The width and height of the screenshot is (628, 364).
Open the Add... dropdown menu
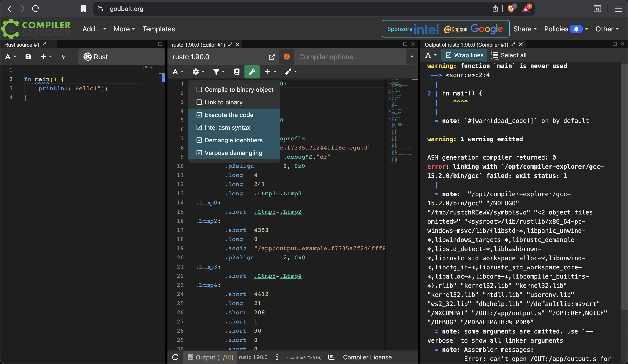pos(94,29)
